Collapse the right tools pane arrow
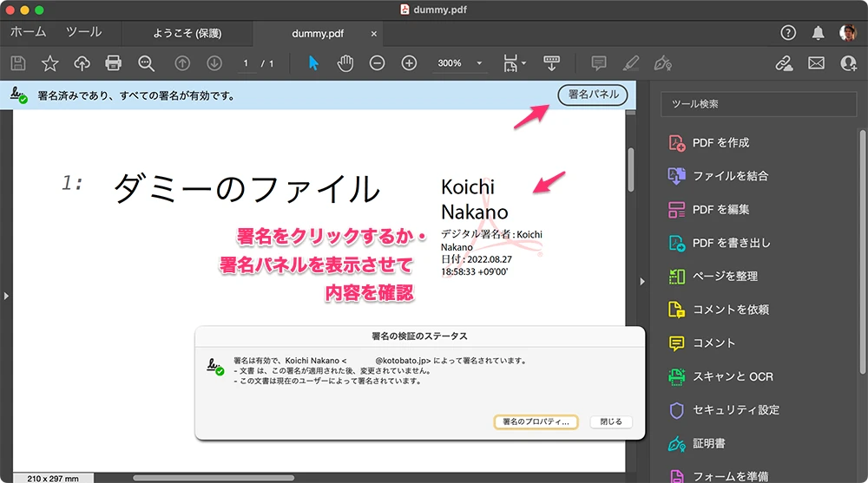 coord(642,281)
